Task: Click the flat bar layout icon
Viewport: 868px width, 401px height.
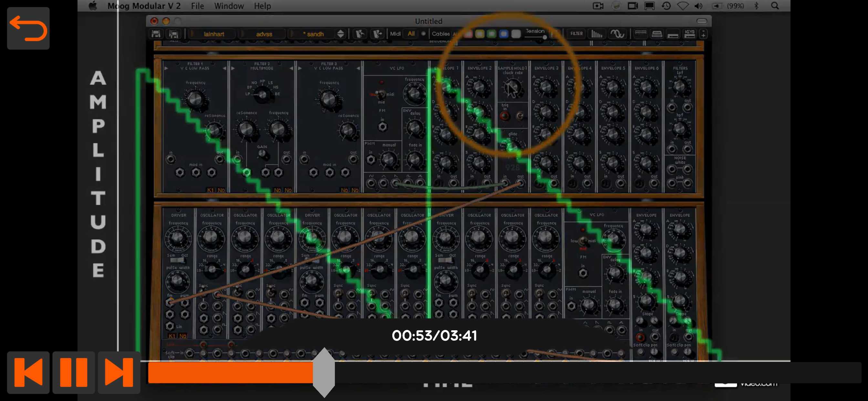Action: pos(673,34)
